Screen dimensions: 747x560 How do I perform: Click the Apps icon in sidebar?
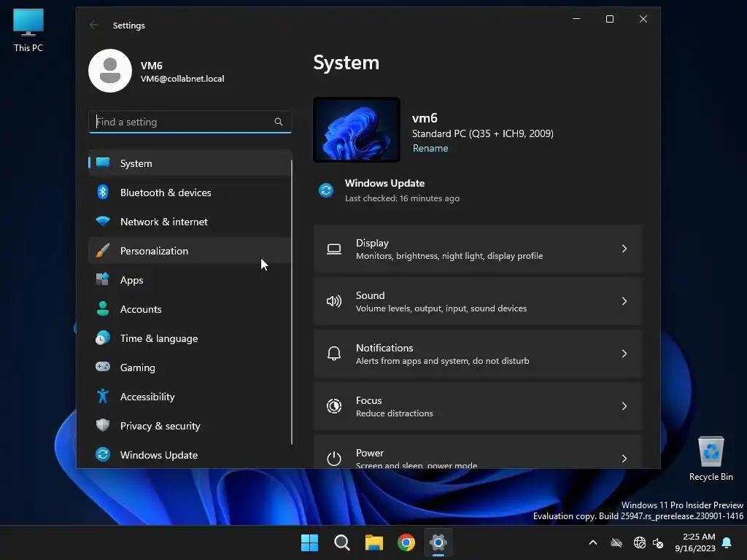click(103, 279)
